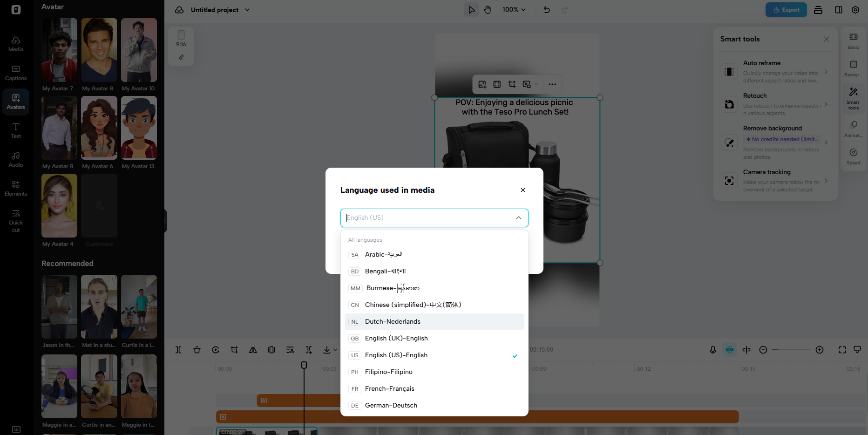
Task: Click the timeline playhead marker
Action: tap(304, 366)
